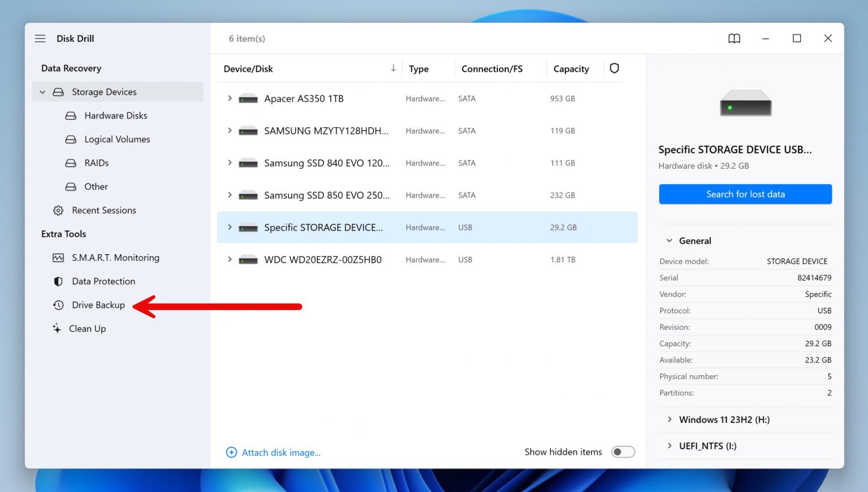Viewport: 868px width, 492px height.
Task: Sort by the Capacity column header
Action: (x=571, y=69)
